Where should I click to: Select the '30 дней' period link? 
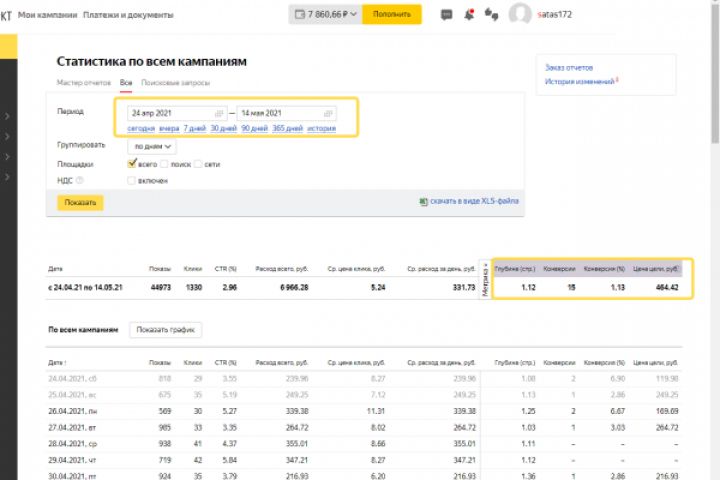click(224, 128)
